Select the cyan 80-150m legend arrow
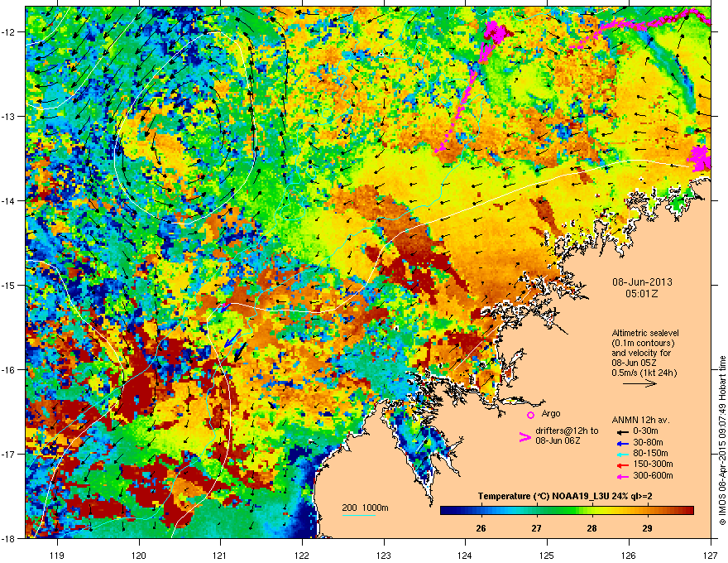Screen dimensions: 728x563 622,454
